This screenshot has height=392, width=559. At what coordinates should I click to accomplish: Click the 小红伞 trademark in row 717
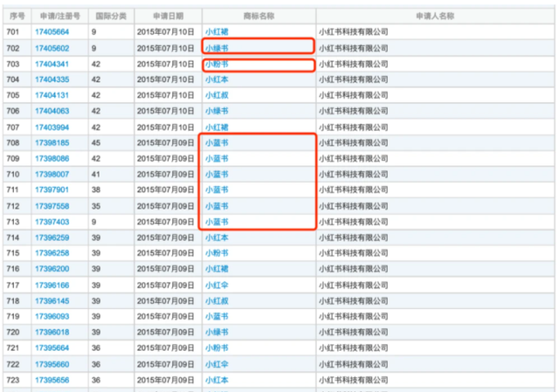217,285
